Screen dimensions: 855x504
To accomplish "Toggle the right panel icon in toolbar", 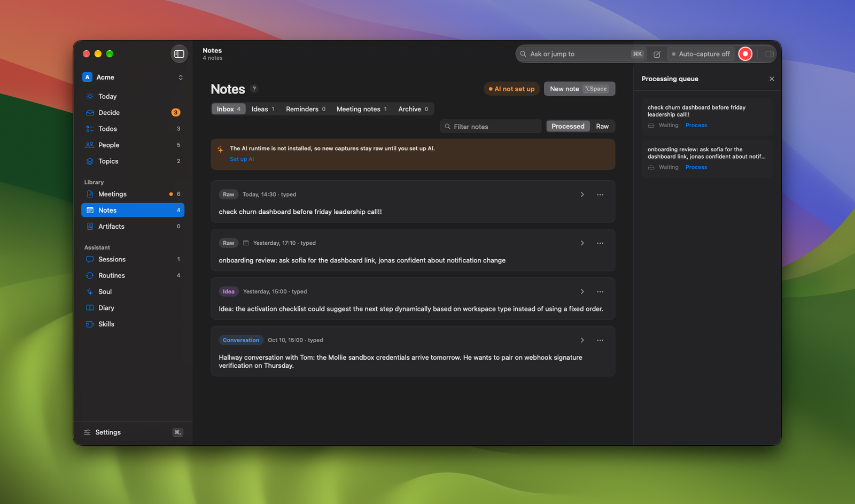I will [x=770, y=54].
